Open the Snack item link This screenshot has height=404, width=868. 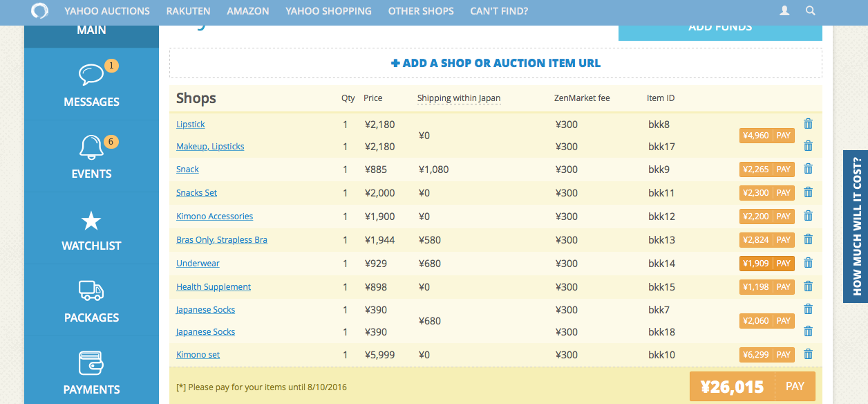[x=187, y=169]
